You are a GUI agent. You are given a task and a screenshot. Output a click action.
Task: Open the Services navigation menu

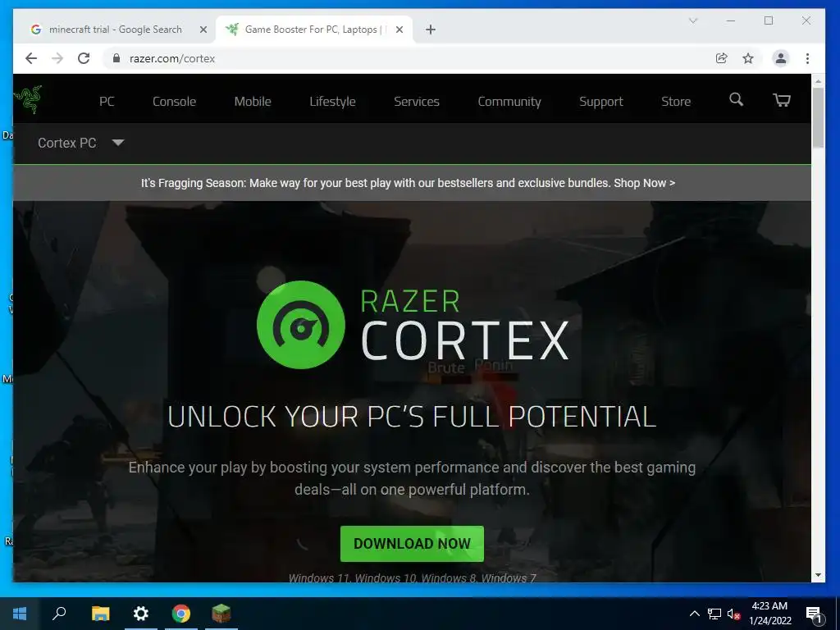pyautogui.click(x=416, y=101)
